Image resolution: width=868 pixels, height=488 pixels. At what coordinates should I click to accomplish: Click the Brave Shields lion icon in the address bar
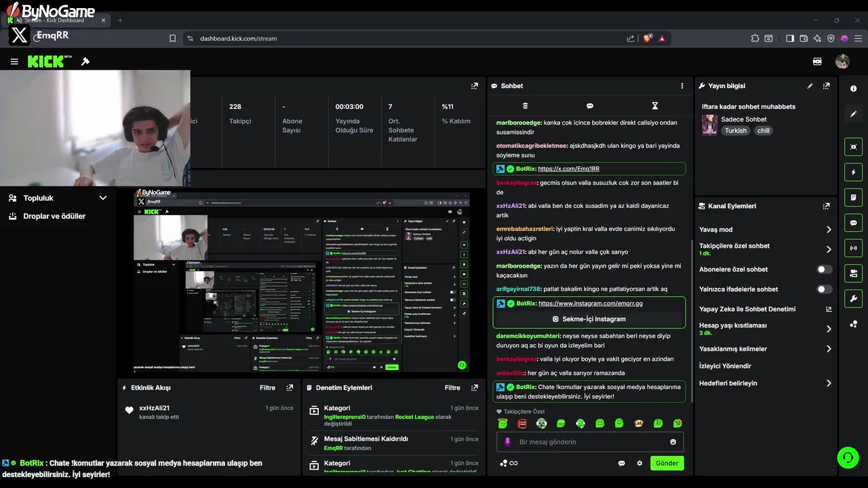point(647,39)
